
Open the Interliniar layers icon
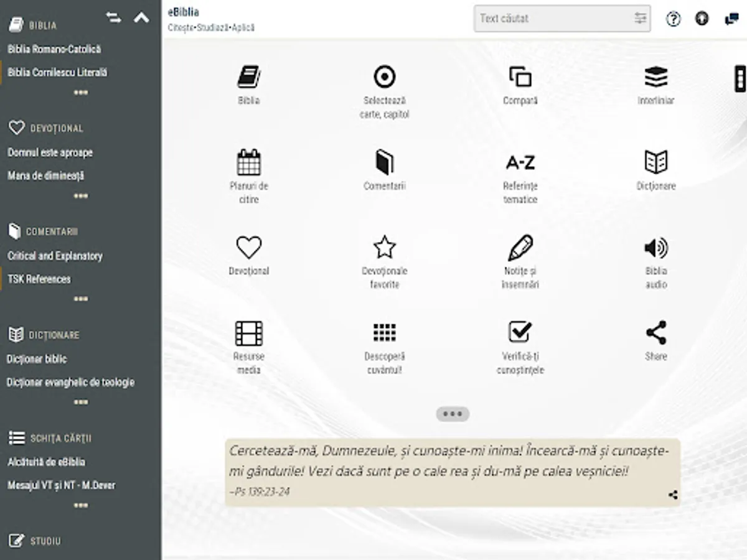(656, 77)
